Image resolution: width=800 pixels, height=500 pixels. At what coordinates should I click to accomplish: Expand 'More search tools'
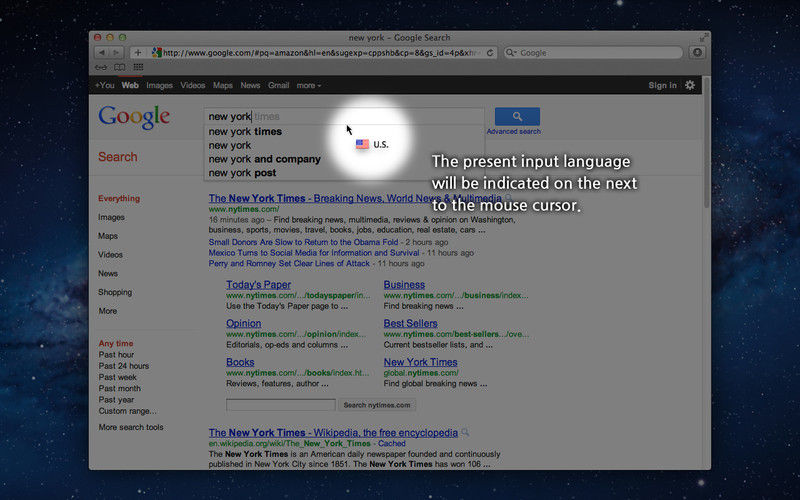tap(131, 427)
